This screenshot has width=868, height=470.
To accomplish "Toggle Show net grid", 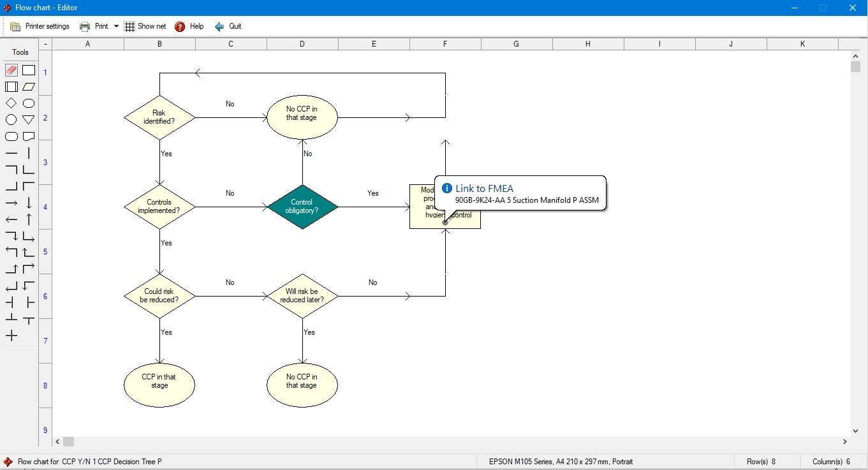I will (x=145, y=26).
